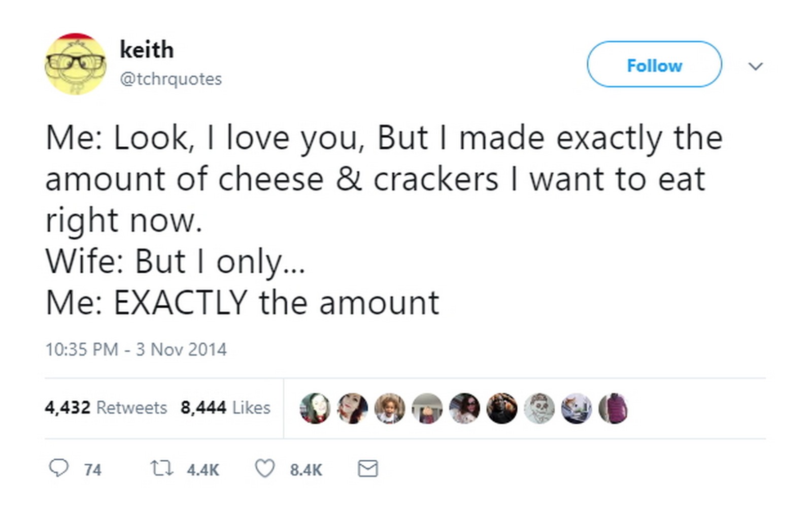Image resolution: width=812 pixels, height=510 pixels.
Task: Open the liker avatar wearing sunglasses
Action: pos(464,408)
